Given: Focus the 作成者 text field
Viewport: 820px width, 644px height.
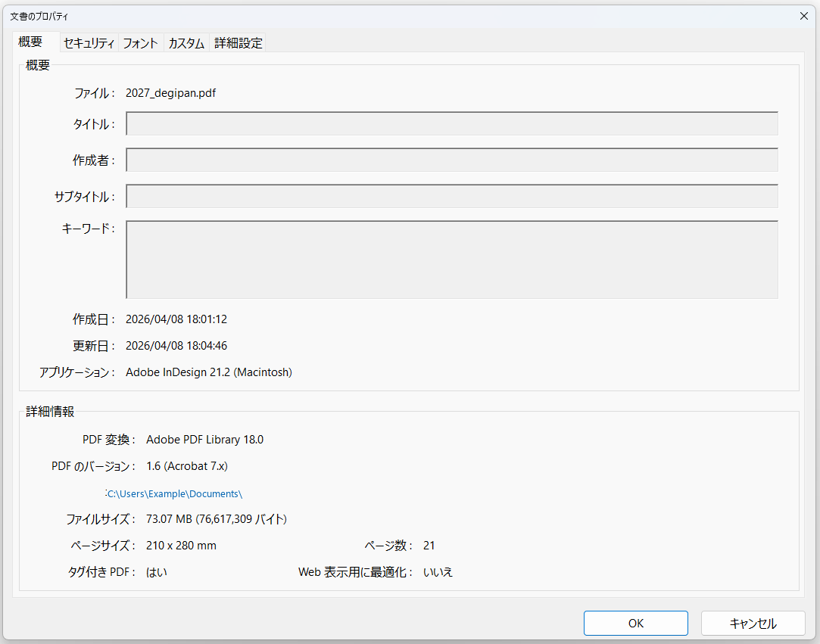Looking at the screenshot, I should pos(452,160).
